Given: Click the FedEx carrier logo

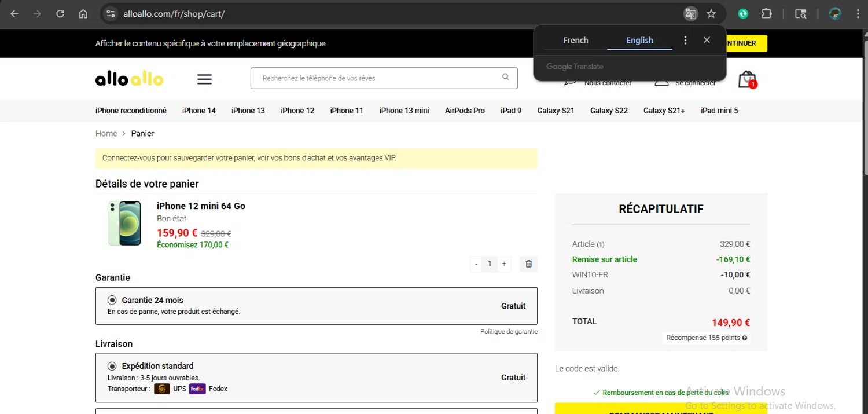Looking at the screenshot, I should click(197, 389).
